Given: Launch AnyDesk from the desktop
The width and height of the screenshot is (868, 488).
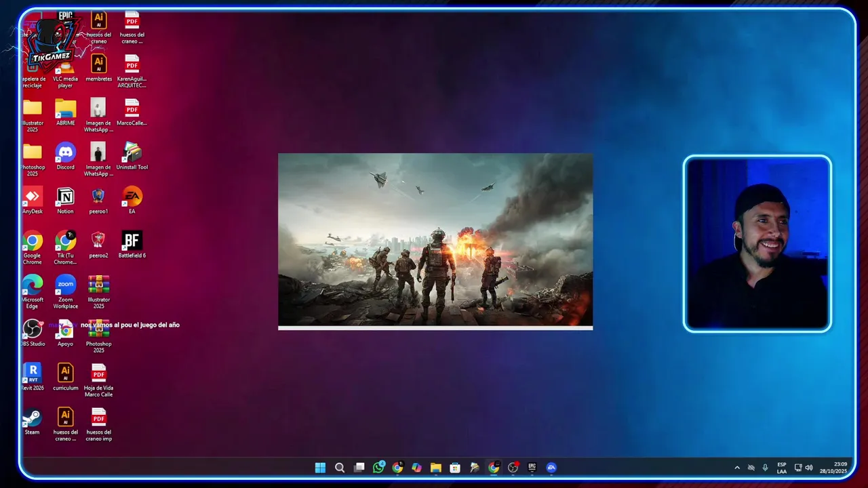Looking at the screenshot, I should [32, 201].
